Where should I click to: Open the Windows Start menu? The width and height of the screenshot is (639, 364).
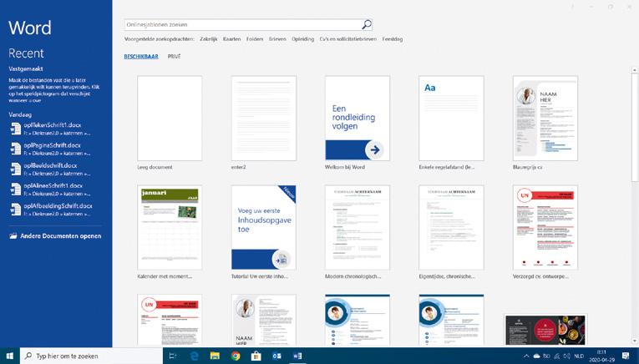tap(10, 356)
